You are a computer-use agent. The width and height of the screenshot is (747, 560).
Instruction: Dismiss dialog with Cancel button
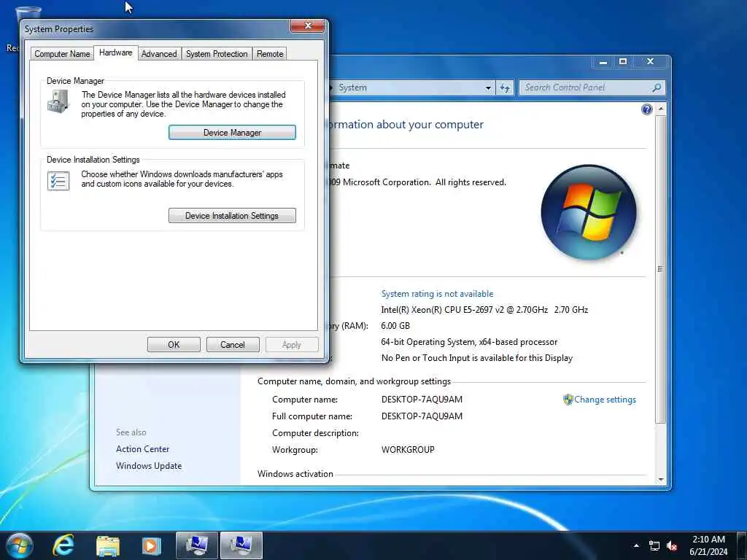[233, 345]
